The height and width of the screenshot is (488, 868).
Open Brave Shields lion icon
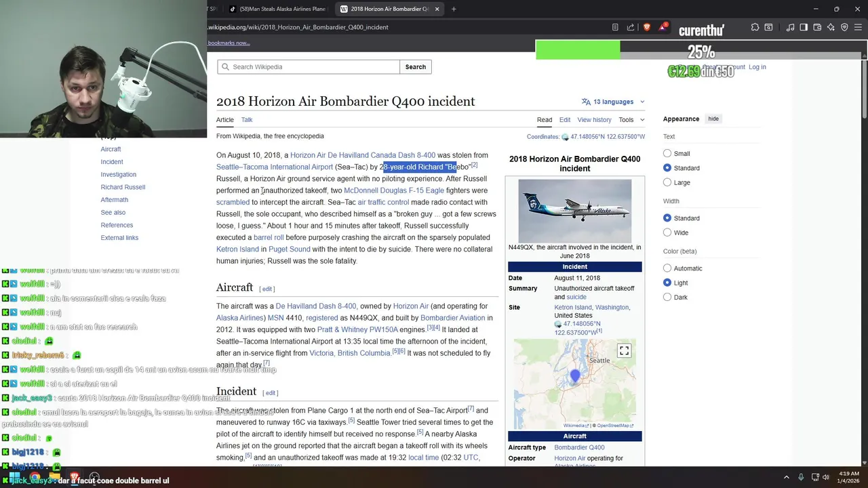[647, 27]
